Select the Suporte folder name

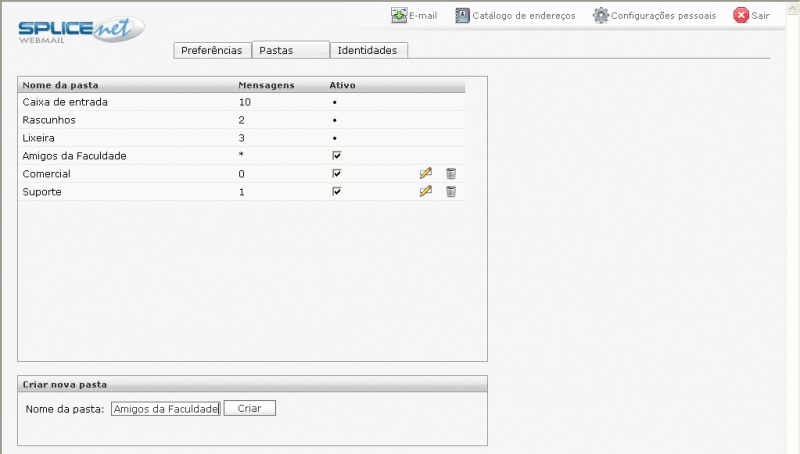(x=42, y=192)
